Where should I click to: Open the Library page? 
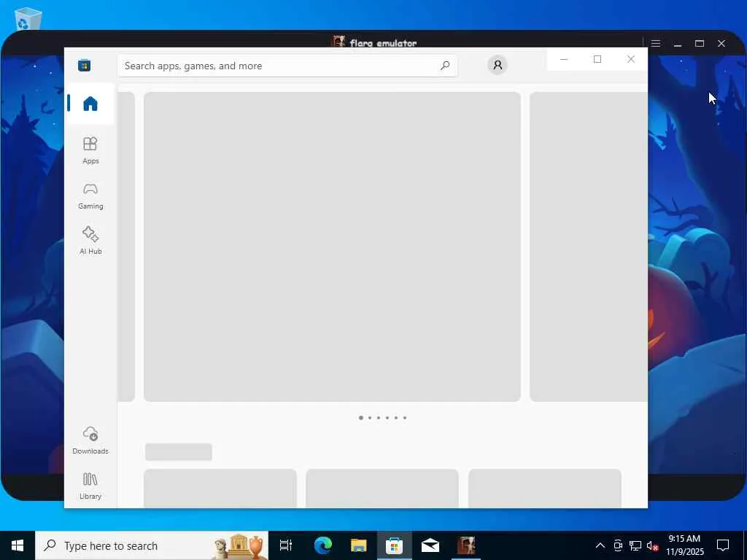(x=90, y=486)
